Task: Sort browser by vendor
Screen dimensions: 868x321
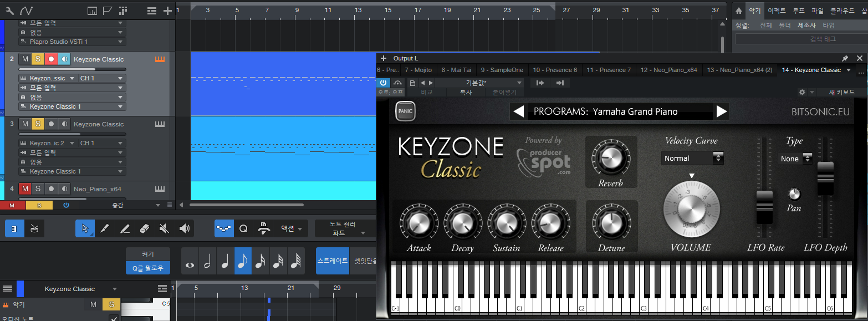Action: click(806, 26)
